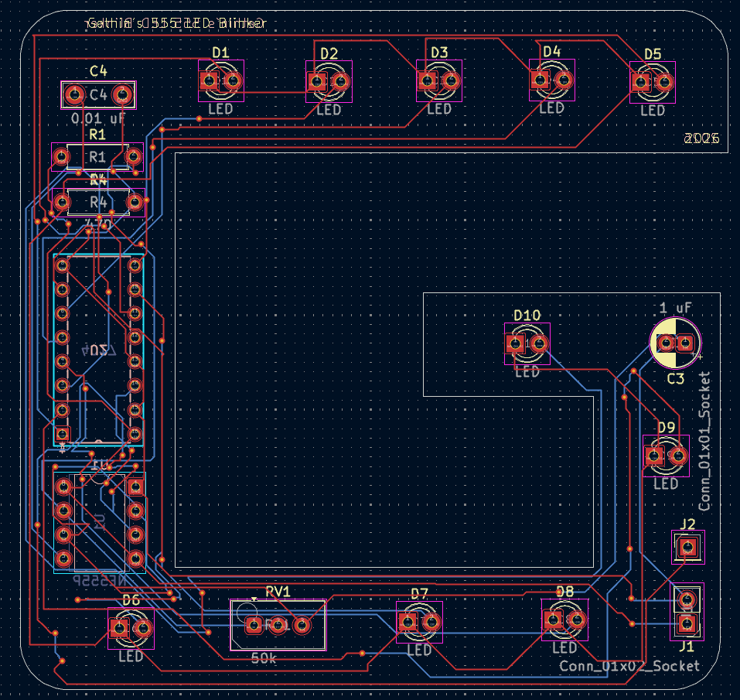
Task: Click the C4 capacitor body
Action: (98, 95)
